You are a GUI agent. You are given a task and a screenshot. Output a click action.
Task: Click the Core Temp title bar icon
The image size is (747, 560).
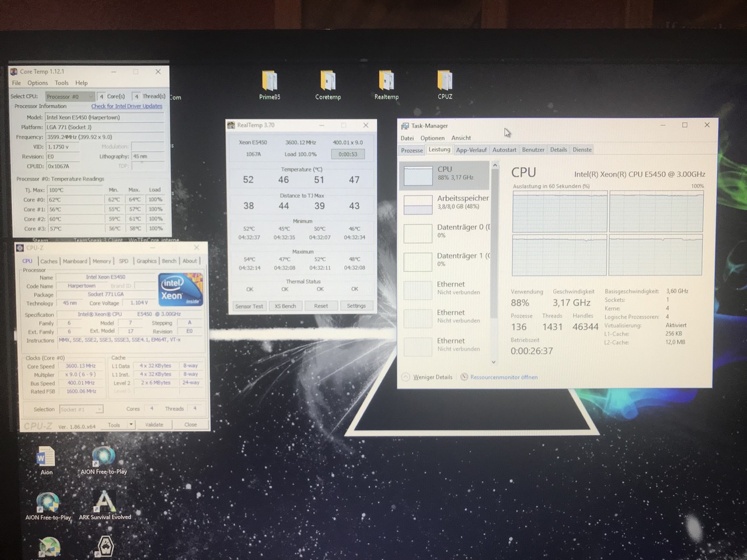coord(14,72)
